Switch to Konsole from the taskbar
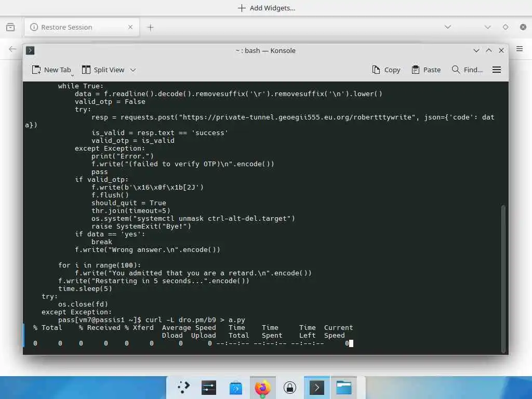Image resolution: width=532 pixels, height=399 pixels. click(316, 388)
